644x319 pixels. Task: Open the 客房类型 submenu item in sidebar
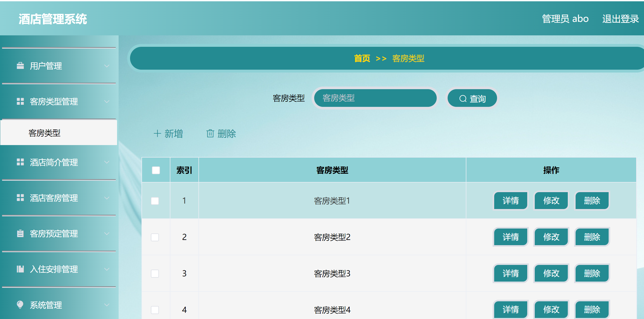pyautogui.click(x=44, y=133)
